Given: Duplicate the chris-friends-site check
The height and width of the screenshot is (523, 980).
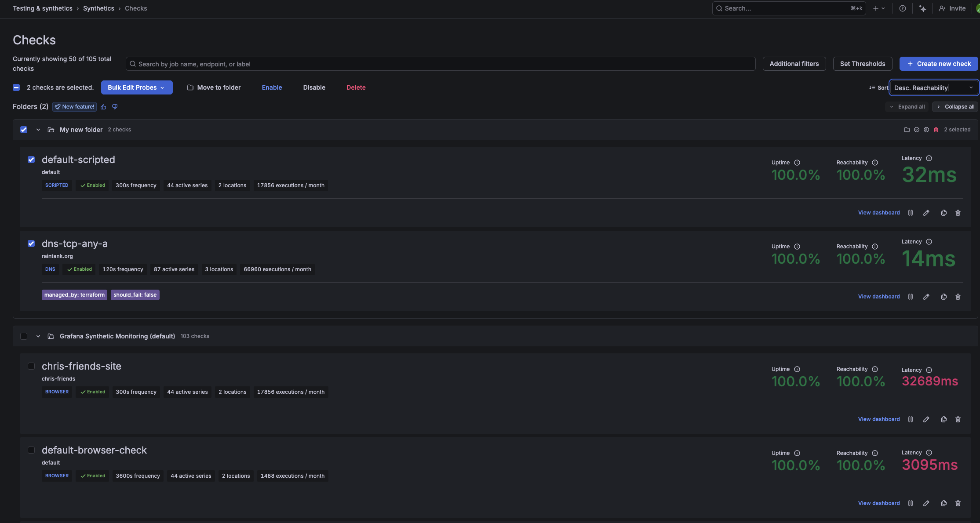Looking at the screenshot, I should click(x=944, y=419).
